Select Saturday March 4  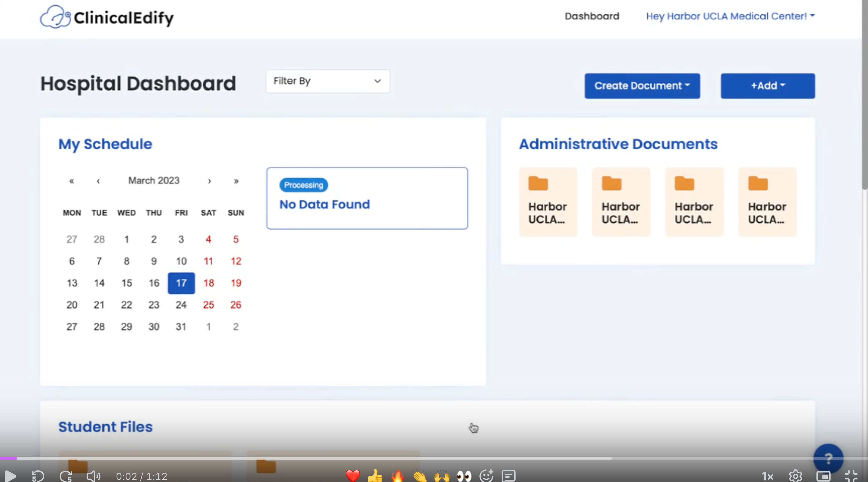coord(209,239)
